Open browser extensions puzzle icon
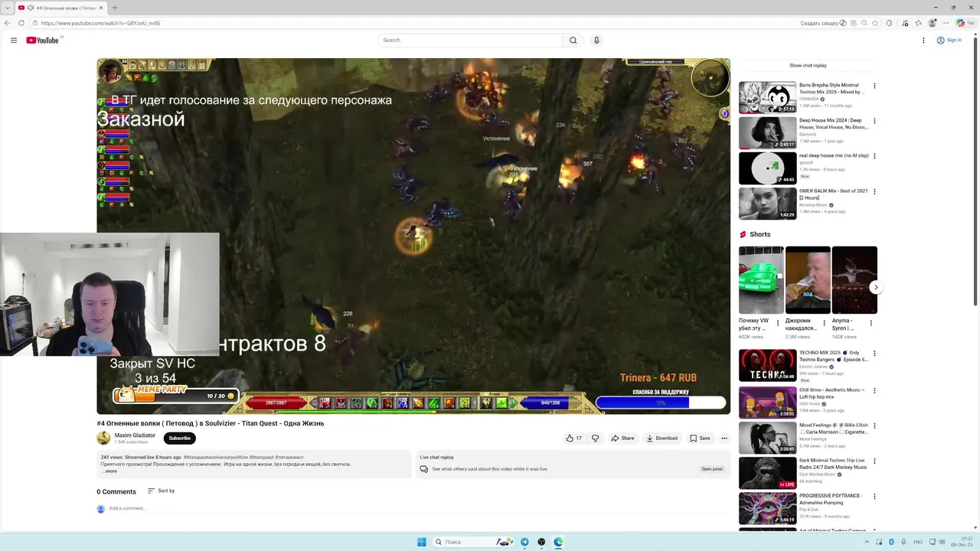This screenshot has height=551, width=980. pos(889,23)
